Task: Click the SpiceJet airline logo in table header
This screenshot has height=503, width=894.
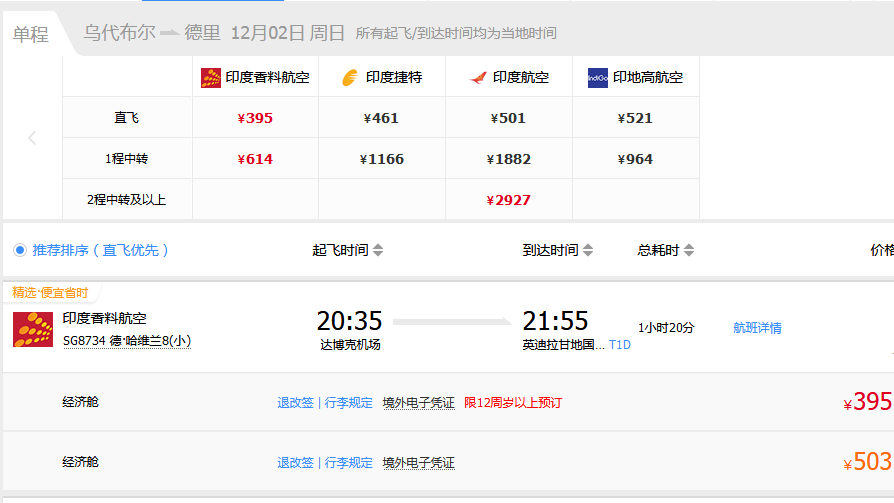Action: [210, 78]
